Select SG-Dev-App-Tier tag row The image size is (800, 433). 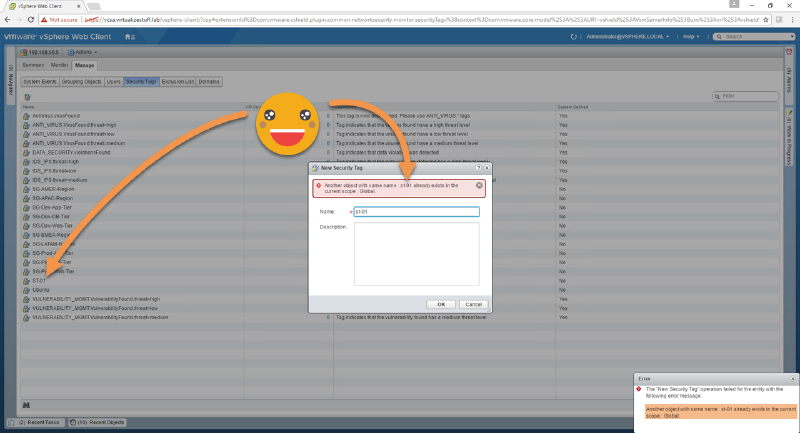pos(401,208)
